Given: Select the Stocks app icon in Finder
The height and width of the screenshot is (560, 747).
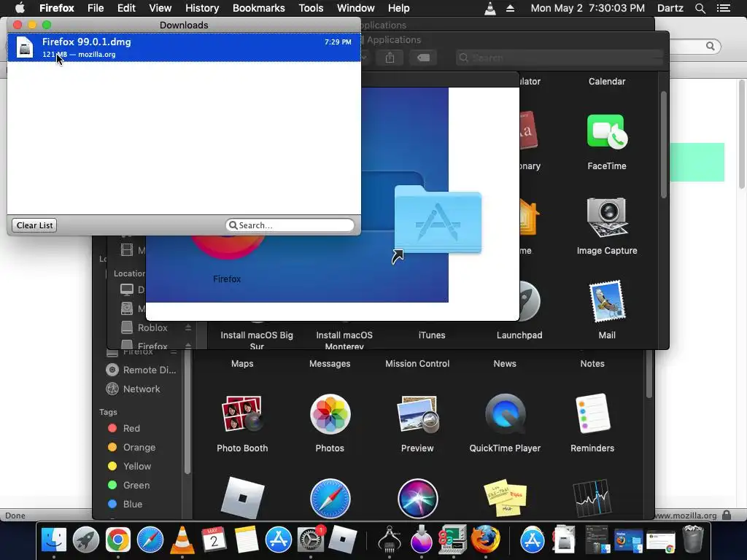Looking at the screenshot, I should click(592, 499).
